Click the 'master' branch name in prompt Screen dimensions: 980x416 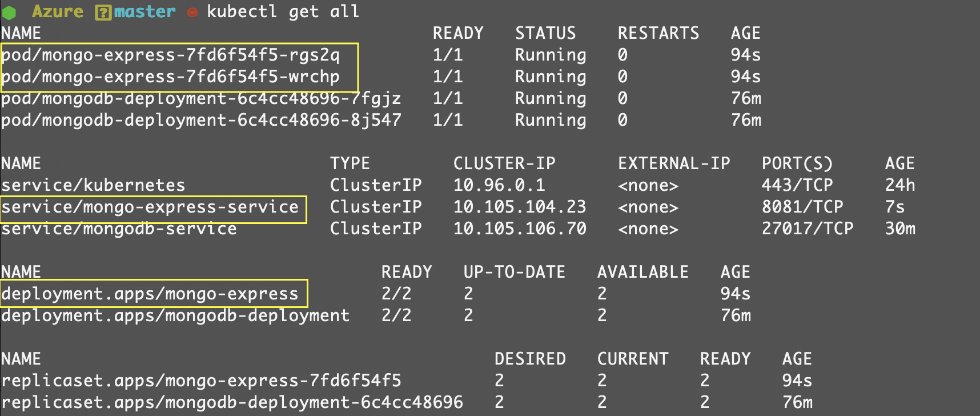pyautogui.click(x=144, y=11)
